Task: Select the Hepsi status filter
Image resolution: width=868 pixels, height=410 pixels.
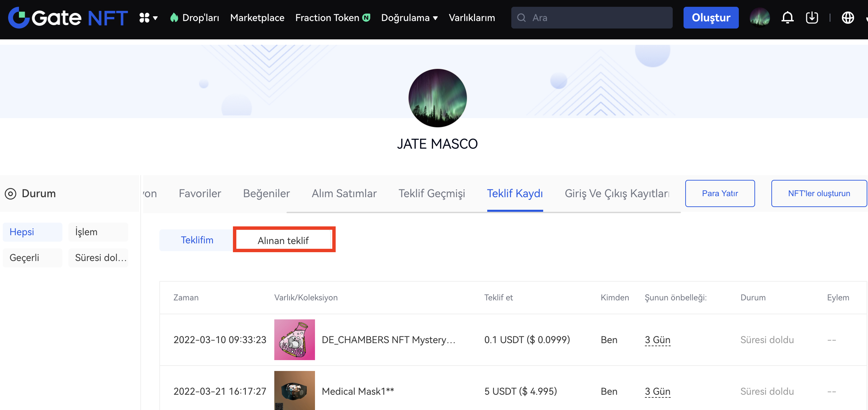Action: pos(32,232)
